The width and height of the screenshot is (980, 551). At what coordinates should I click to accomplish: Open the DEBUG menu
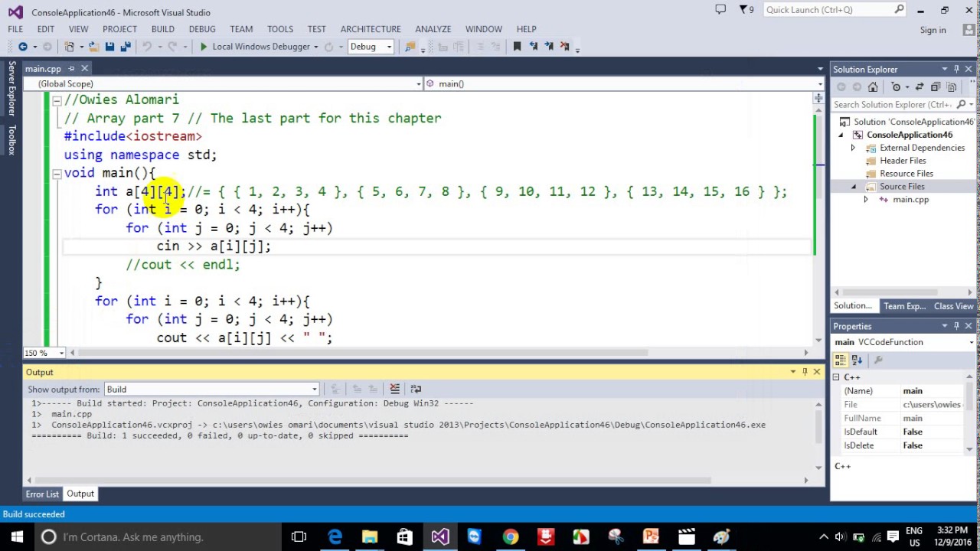(x=202, y=29)
